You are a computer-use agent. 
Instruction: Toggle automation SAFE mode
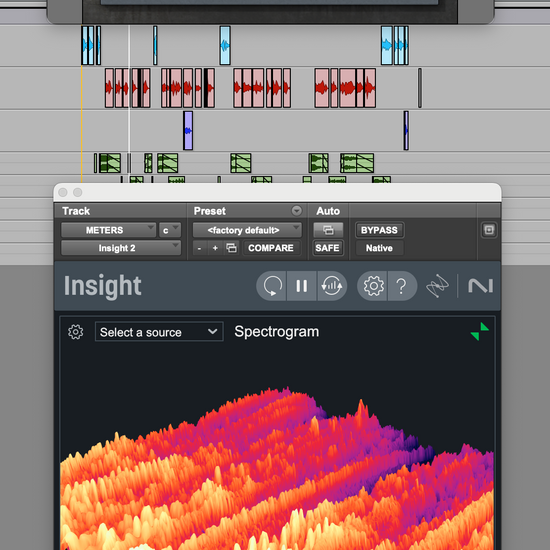pyautogui.click(x=327, y=248)
